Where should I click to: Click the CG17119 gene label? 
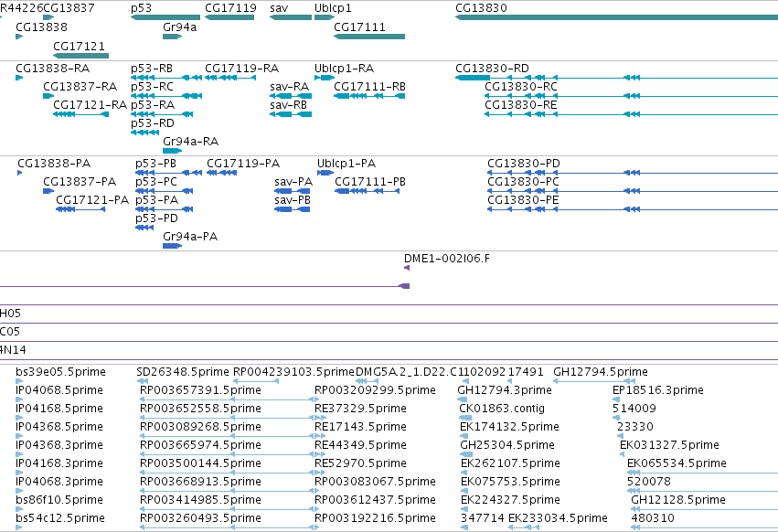click(230, 8)
